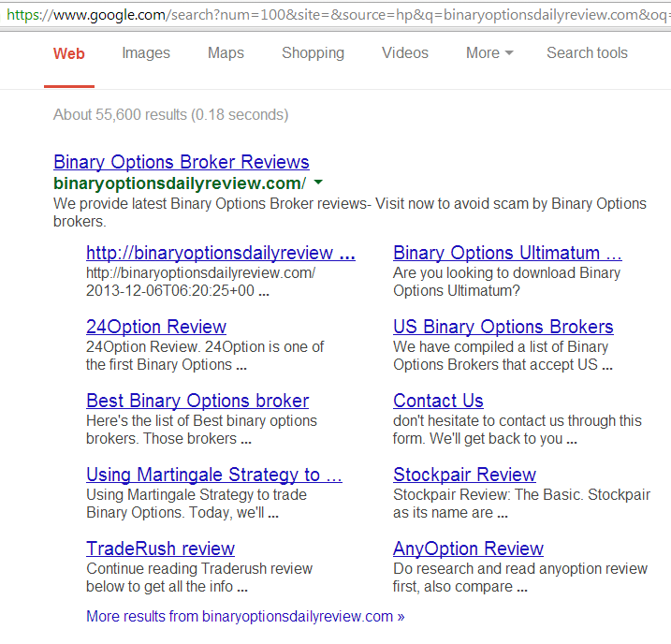This screenshot has width=671, height=644.
Task: Open Using Martingale Strategy sitelink
Action: pyautogui.click(x=214, y=475)
